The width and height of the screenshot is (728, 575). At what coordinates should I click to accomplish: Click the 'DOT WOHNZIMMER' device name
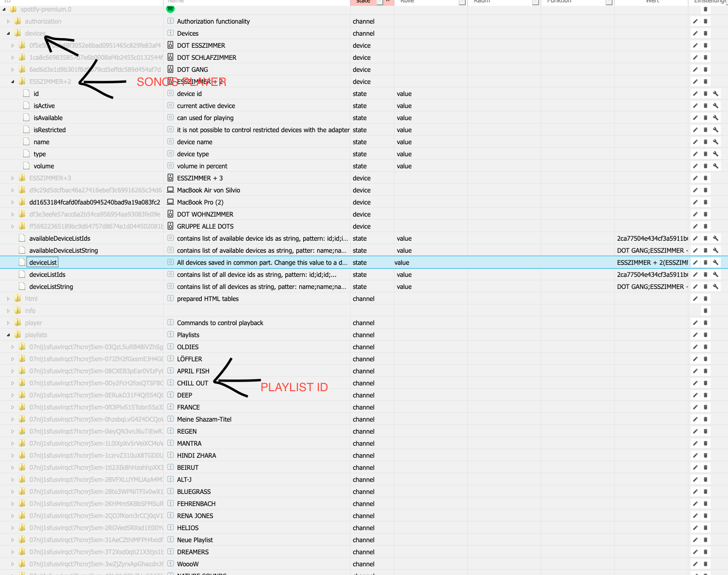coord(205,214)
